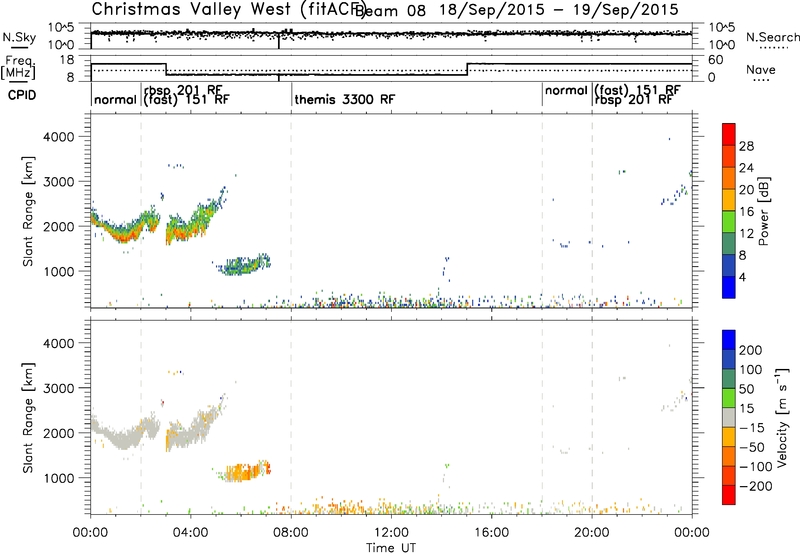Click the "-15" value on velocity color bar
This screenshot has width=800, height=554.
click(752, 428)
